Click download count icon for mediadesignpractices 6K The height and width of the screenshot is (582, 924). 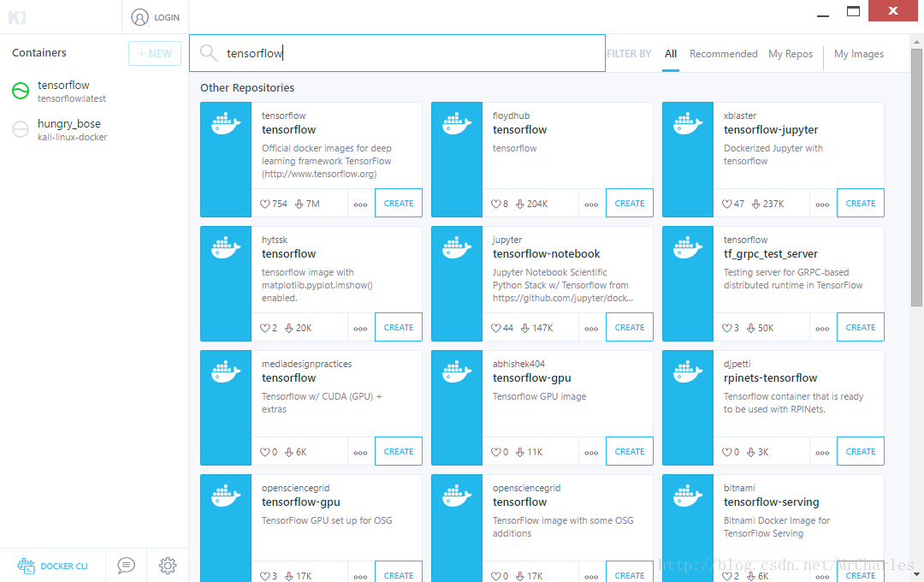[289, 452]
